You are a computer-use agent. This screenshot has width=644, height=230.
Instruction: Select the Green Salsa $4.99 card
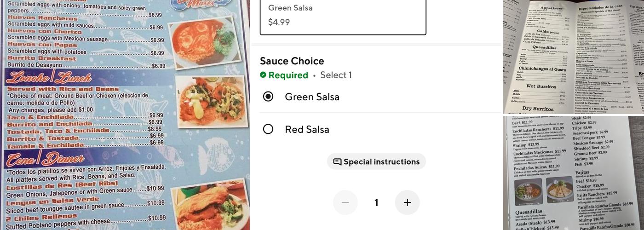point(343,16)
